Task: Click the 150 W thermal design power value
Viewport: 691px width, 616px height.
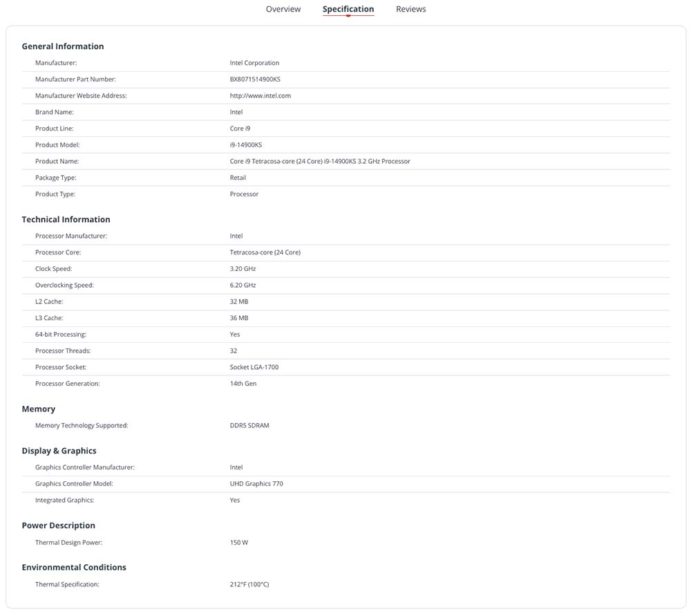Action: pyautogui.click(x=238, y=542)
